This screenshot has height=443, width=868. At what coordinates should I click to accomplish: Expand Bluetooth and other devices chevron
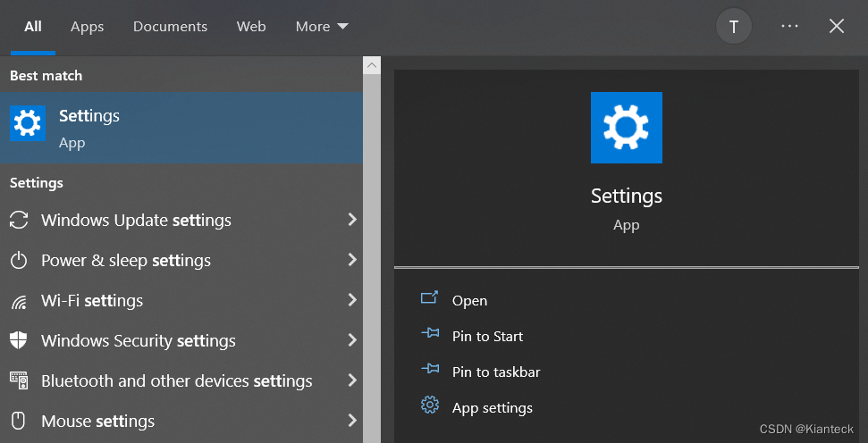tap(352, 380)
